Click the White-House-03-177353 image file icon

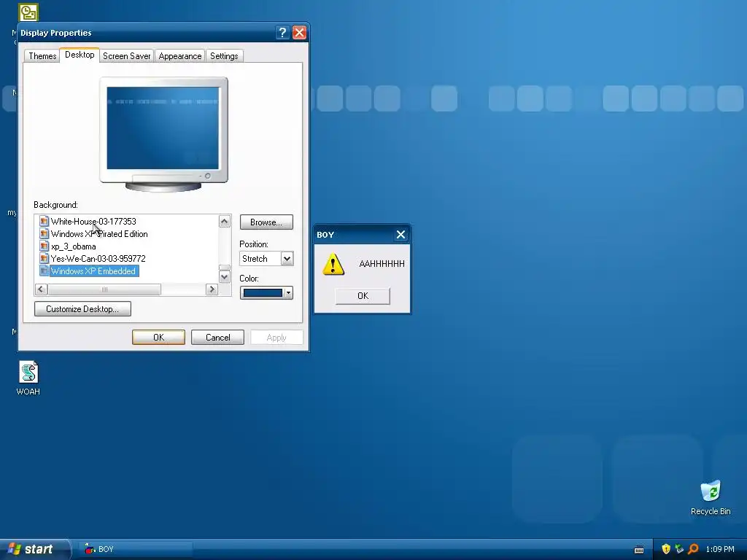tap(44, 221)
